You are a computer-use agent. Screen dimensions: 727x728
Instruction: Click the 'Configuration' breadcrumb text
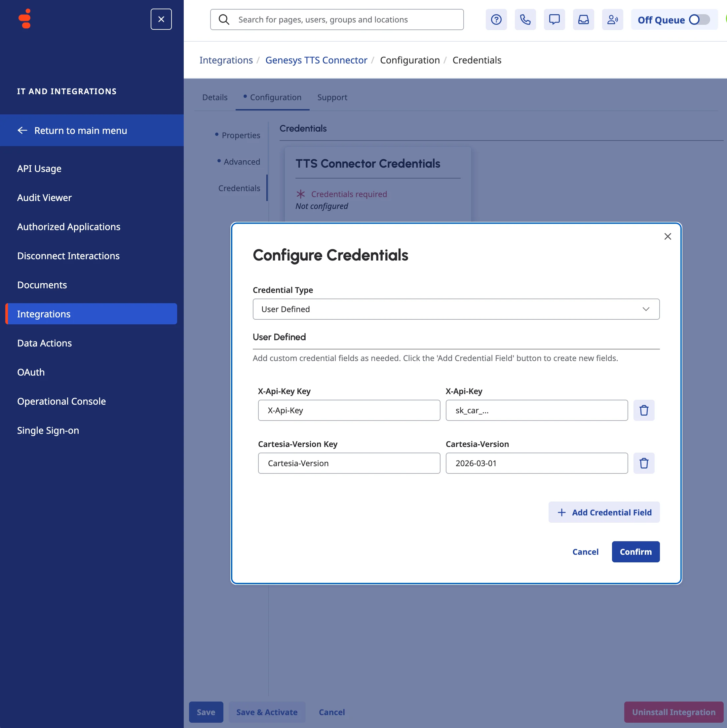pos(410,60)
